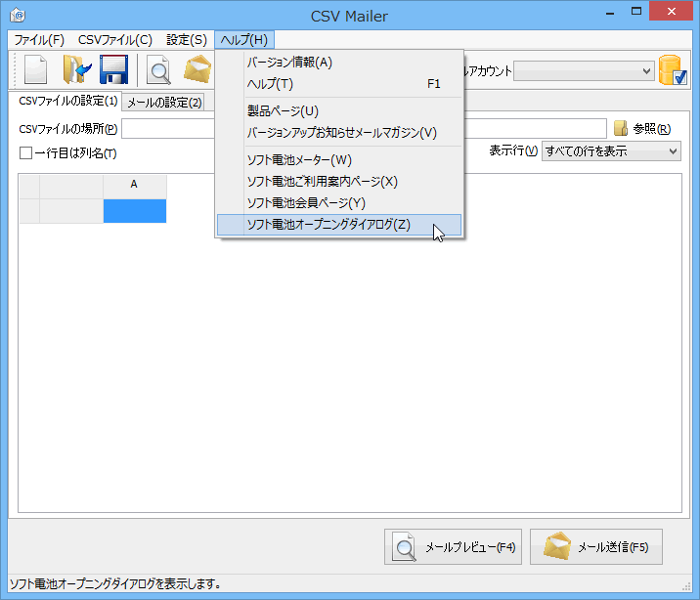The height and width of the screenshot is (600, 700).
Task: Open the mail account dropdown
Action: point(584,71)
